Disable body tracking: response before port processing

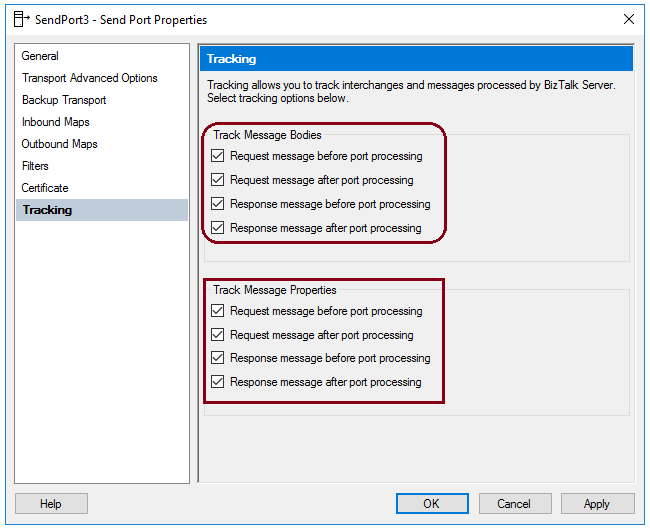click(218, 204)
